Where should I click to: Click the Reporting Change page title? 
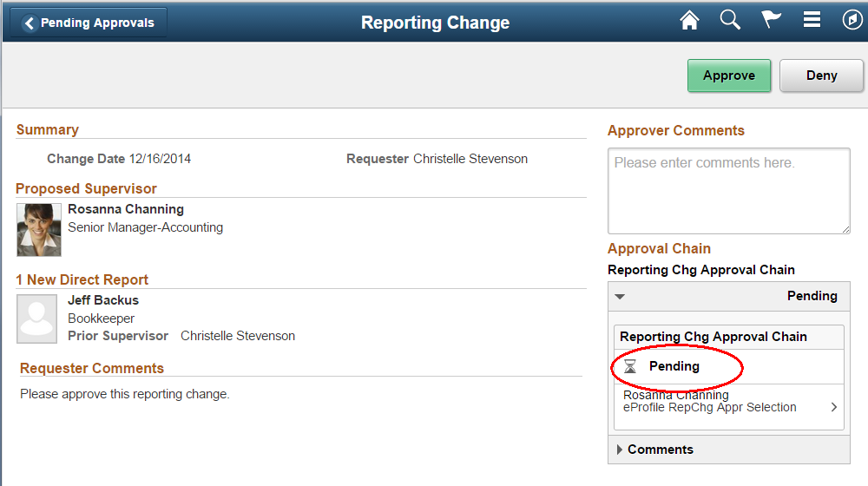pyautogui.click(x=435, y=23)
